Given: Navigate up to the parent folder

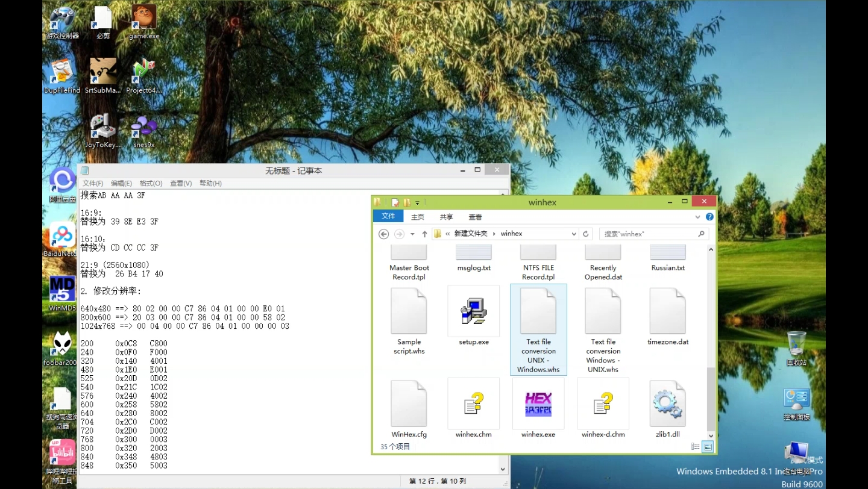Looking at the screenshot, I should point(424,234).
